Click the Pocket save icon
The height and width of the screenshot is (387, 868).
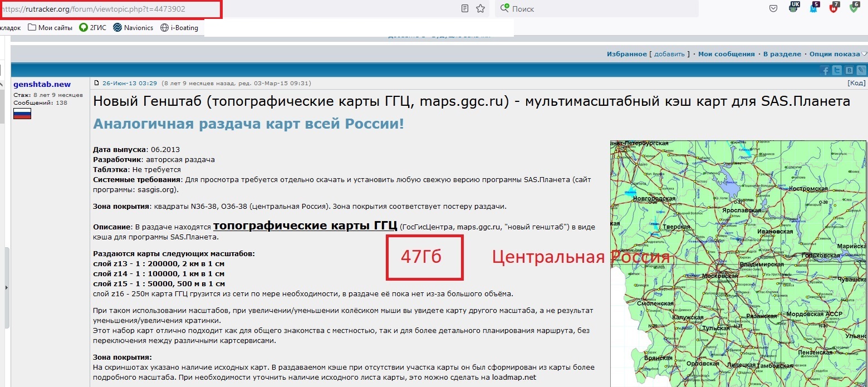click(773, 8)
